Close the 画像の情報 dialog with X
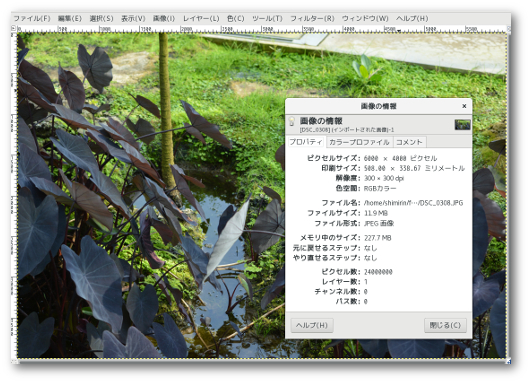530x383 pixels. coord(464,106)
